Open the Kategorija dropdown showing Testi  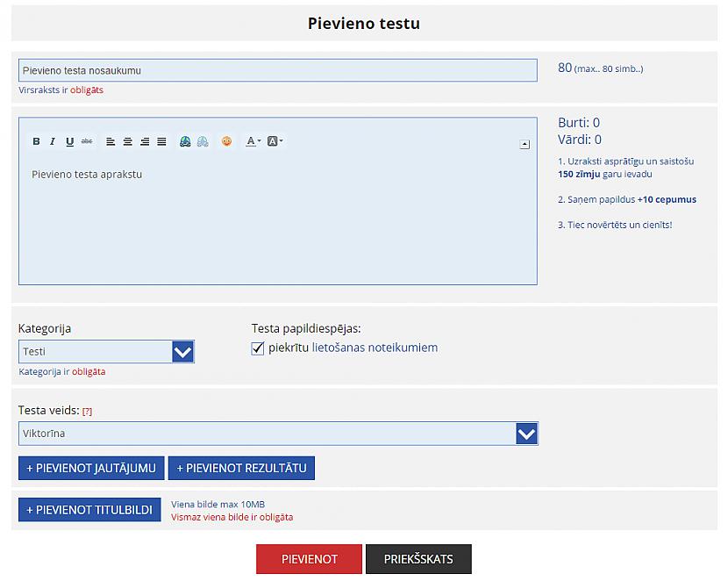106,352
